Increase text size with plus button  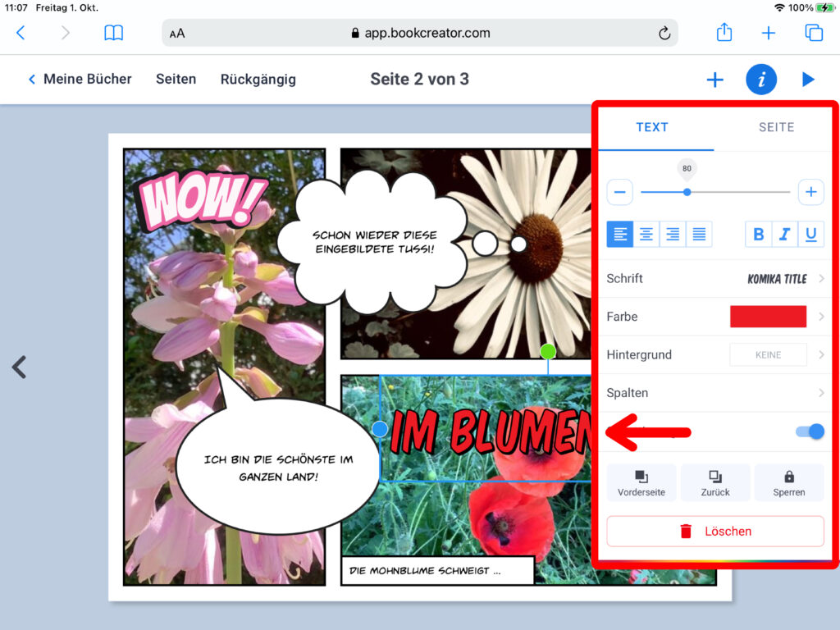tap(810, 192)
